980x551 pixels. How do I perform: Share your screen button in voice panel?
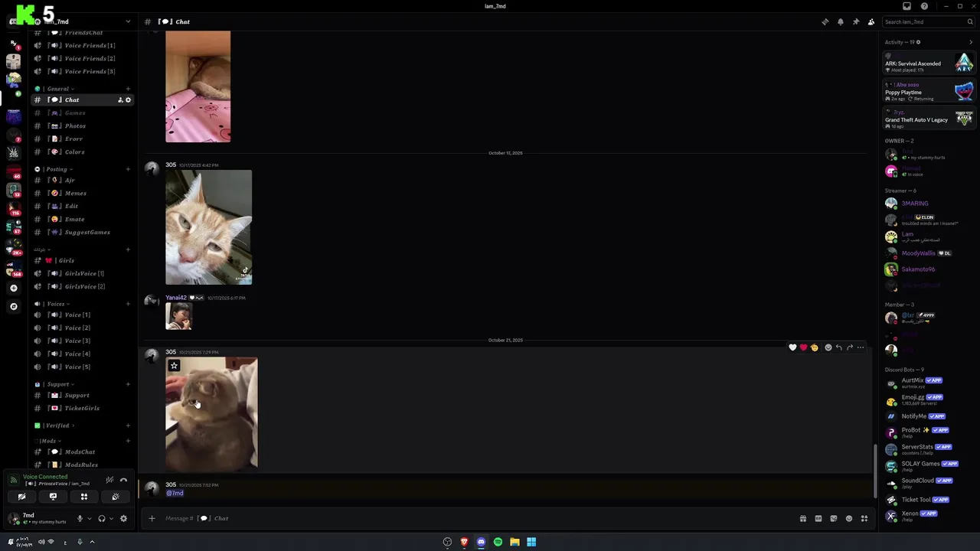click(x=53, y=497)
